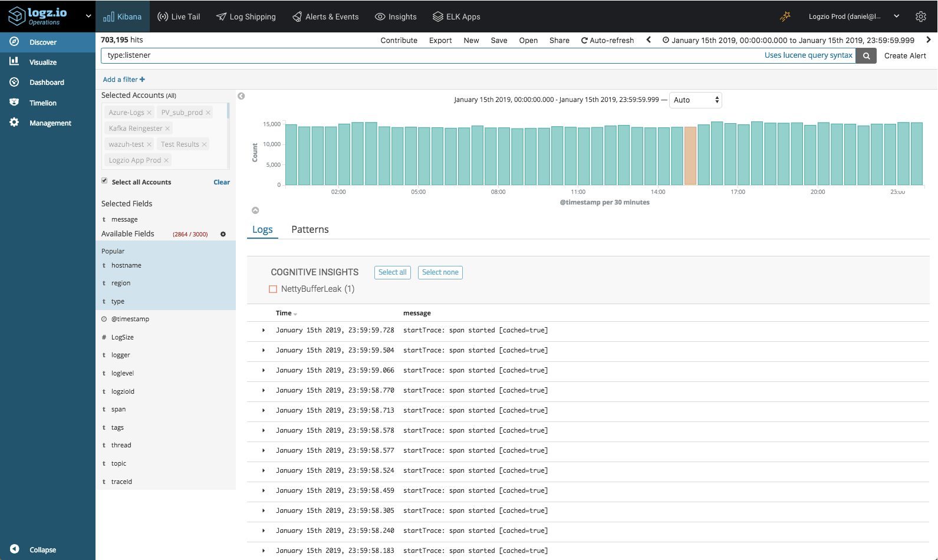Collapse the histogram chart arrow

click(255, 210)
